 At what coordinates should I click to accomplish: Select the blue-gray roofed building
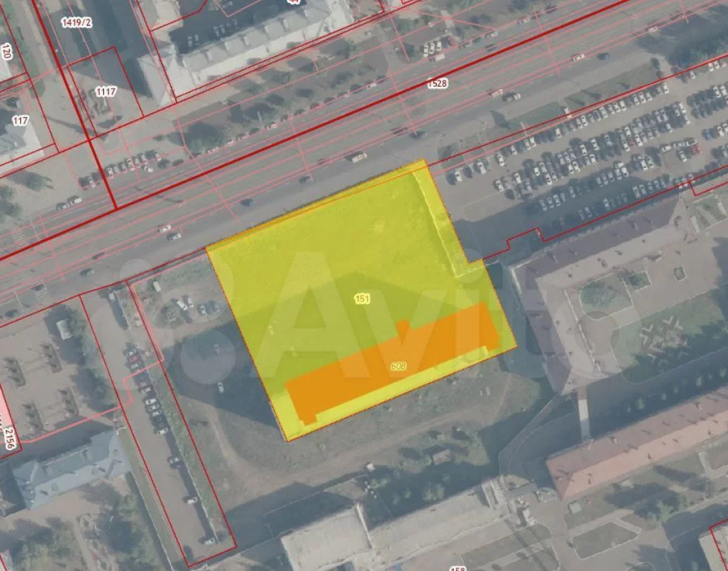(x=70, y=468)
